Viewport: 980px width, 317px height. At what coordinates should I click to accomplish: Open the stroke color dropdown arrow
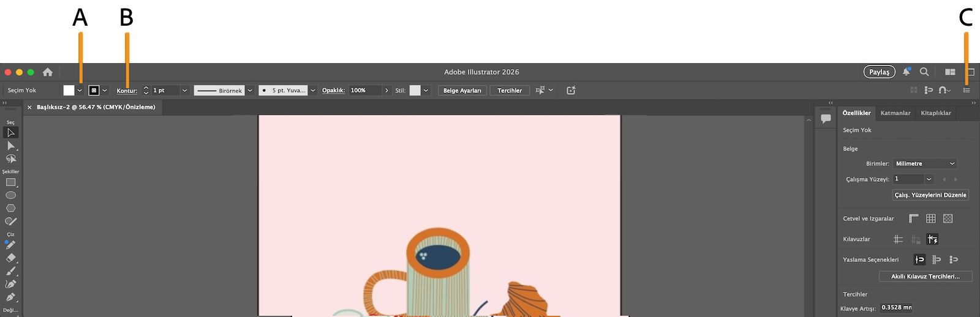pos(105,90)
